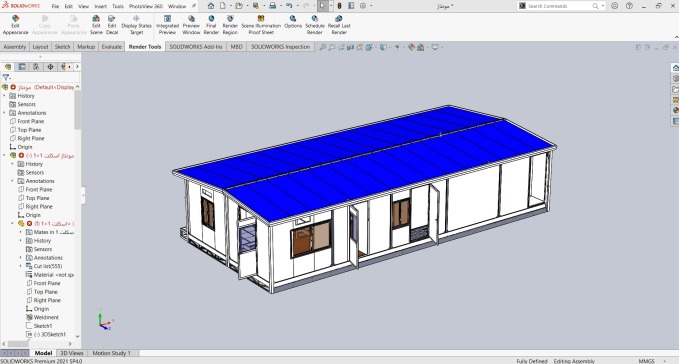Click Zoom to Fit in view toolbar
Screen dimensions: 679x364
(x=323, y=47)
